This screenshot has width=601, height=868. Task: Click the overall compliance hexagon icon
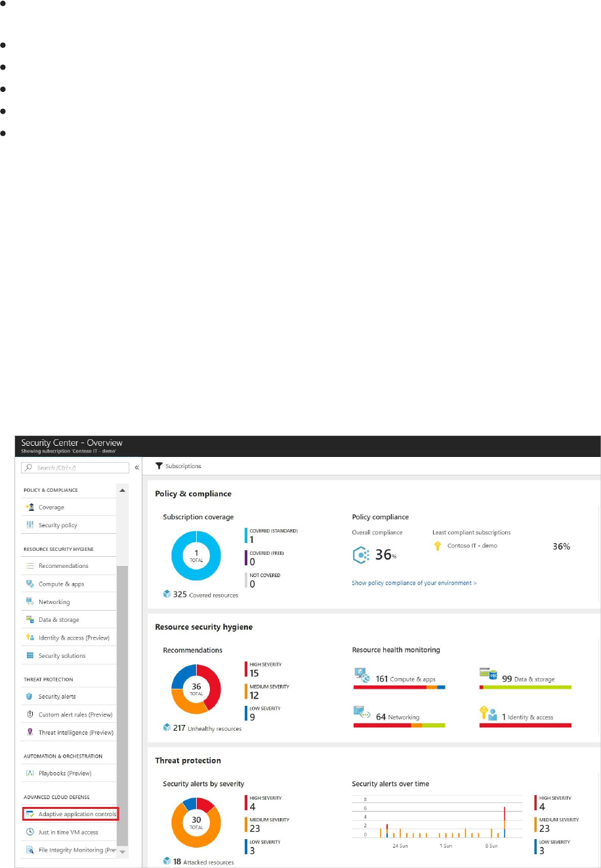point(362,555)
